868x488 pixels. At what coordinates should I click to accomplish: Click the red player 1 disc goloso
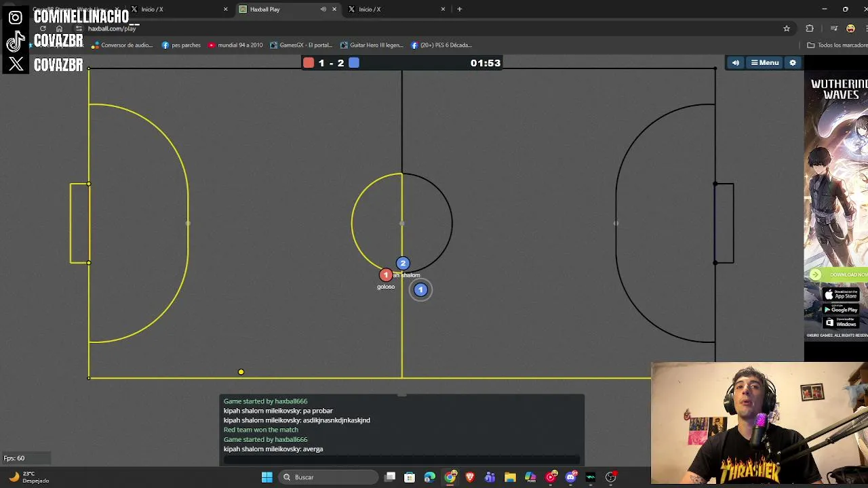click(x=386, y=275)
